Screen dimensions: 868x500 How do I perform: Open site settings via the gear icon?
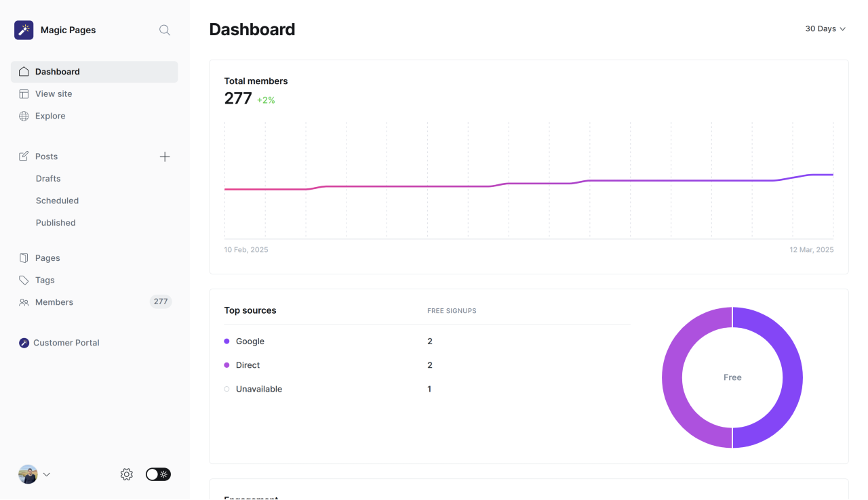[126, 474]
